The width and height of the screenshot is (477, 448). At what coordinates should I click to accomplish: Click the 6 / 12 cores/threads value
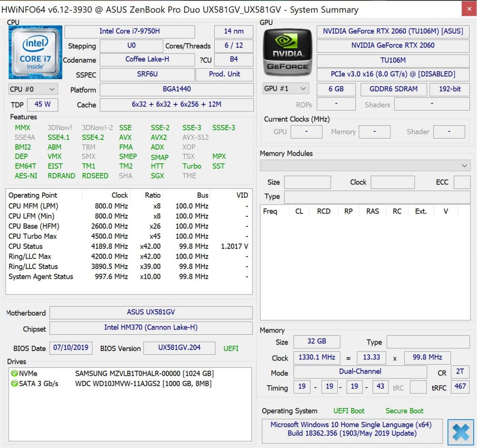pyautogui.click(x=234, y=46)
